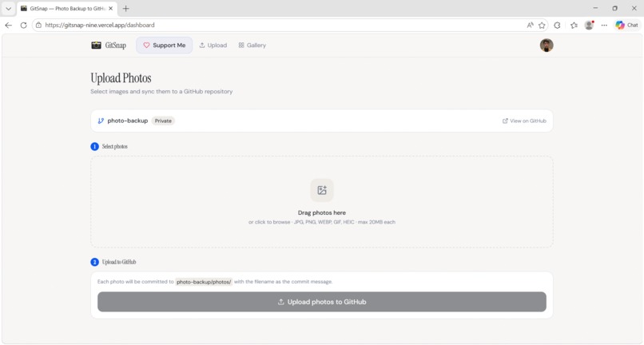Open browser Extensions icon
Viewport: 644px width, 345px height.
click(x=557, y=25)
